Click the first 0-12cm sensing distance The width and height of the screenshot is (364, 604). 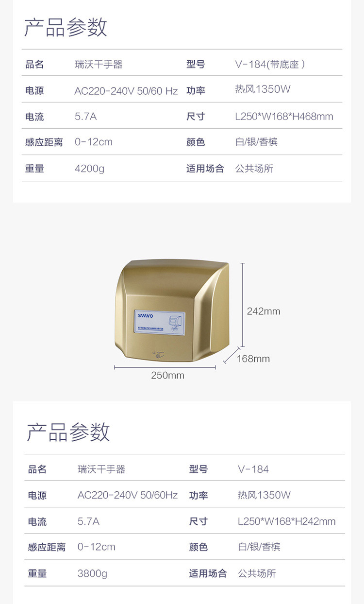94,142
